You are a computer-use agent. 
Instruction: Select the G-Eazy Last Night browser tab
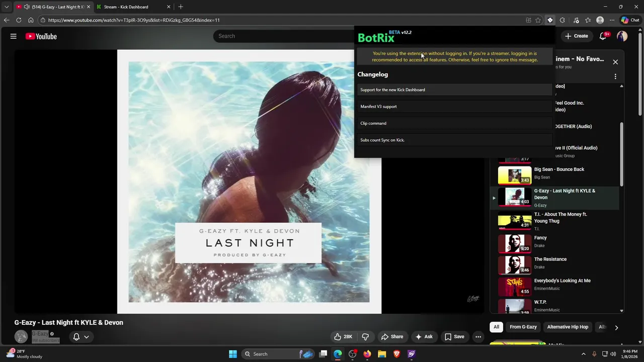(52, 7)
